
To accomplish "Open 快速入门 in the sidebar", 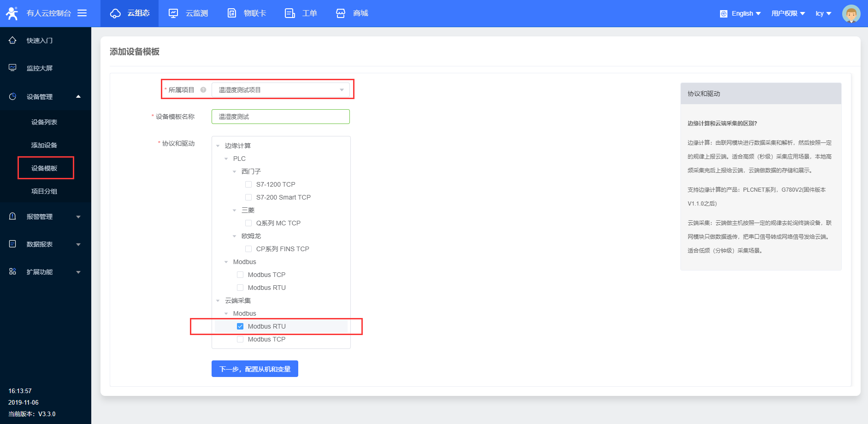I will [46, 41].
